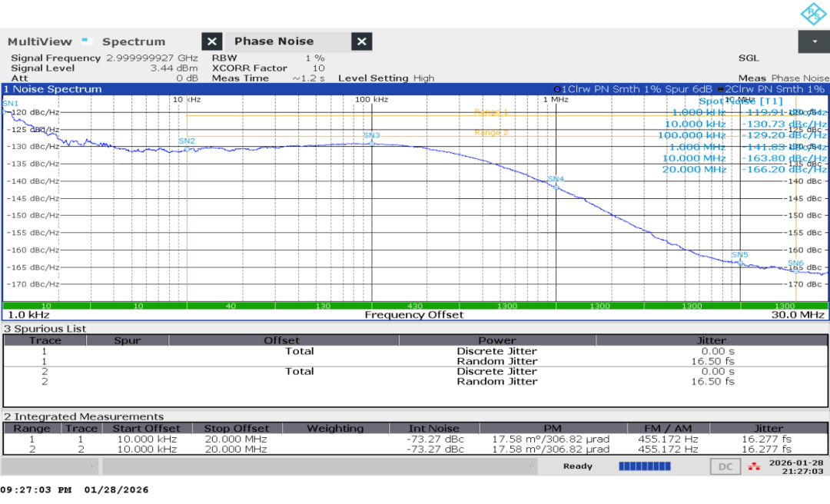Click the Att value 0 dB
The width and height of the screenshot is (830, 504).
pos(187,78)
